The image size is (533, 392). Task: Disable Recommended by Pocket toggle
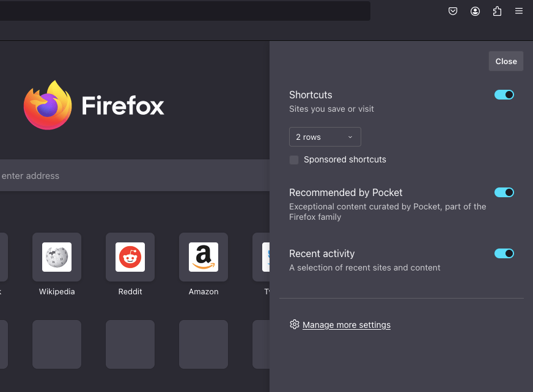pyautogui.click(x=504, y=192)
